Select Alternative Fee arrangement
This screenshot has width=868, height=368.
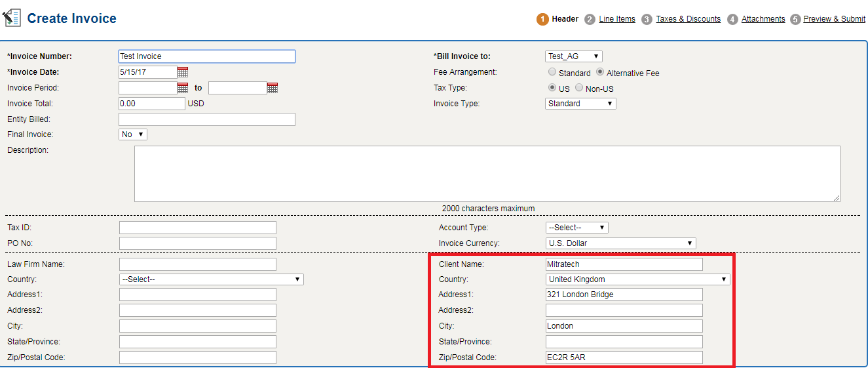click(x=600, y=72)
